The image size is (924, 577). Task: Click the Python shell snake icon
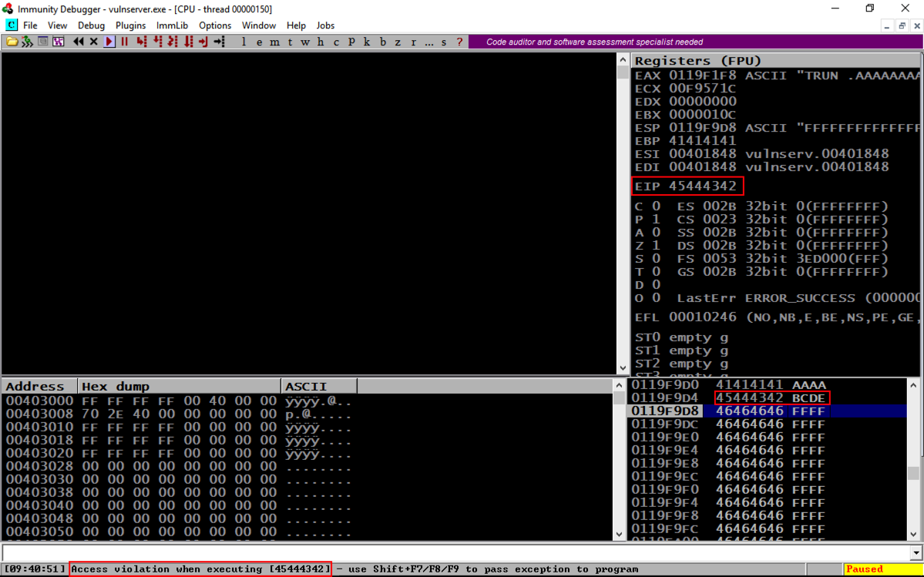coord(27,42)
